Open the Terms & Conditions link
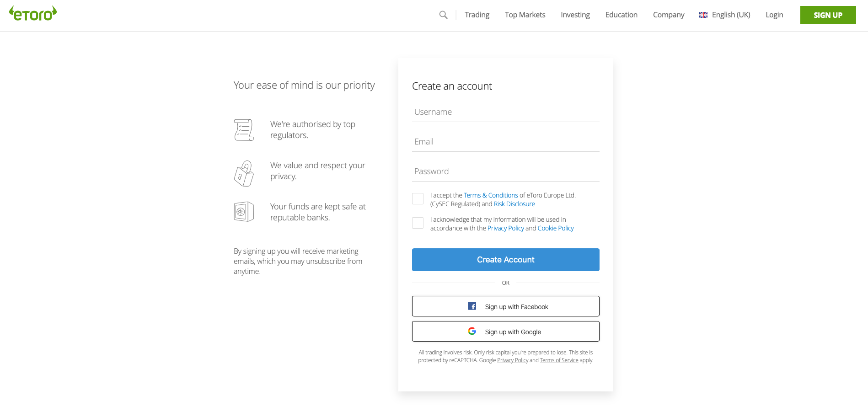868x412 pixels. coord(491,195)
